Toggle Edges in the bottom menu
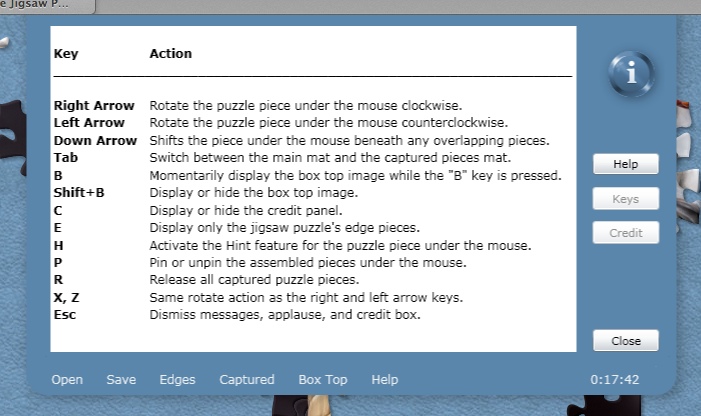 (177, 380)
